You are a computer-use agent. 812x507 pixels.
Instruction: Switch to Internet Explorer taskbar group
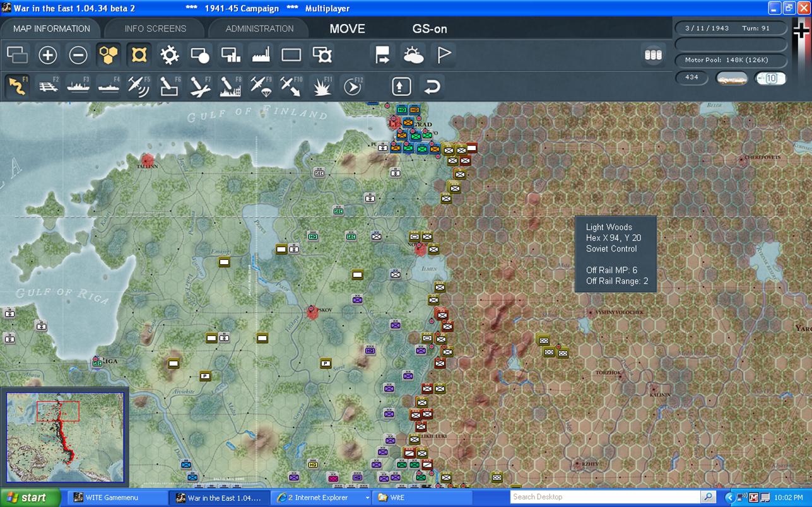(x=321, y=498)
